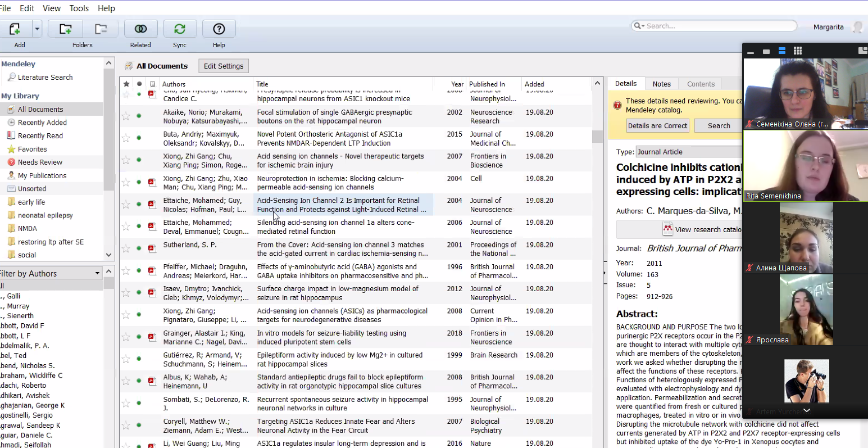Star the 'Acid-Sensing Ion Channel 2 Is Important' row

point(126,205)
